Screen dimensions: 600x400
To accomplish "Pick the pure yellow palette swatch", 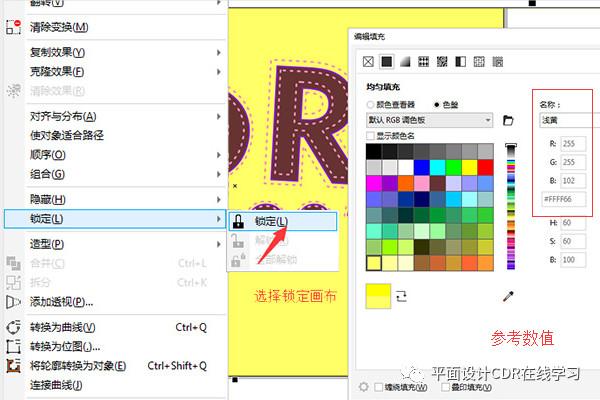I will (x=470, y=167).
